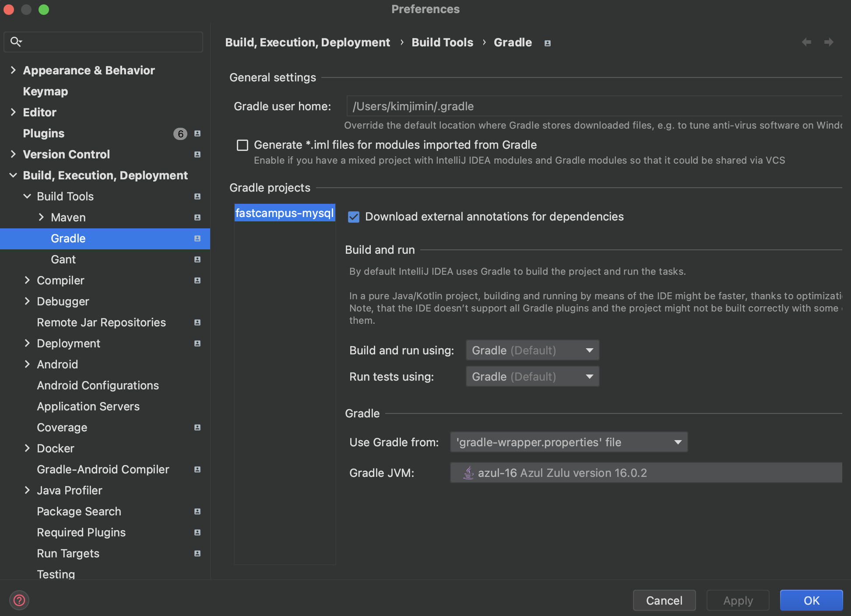The image size is (851, 616).
Task: Open the Plugins settings page
Action: tap(105, 133)
